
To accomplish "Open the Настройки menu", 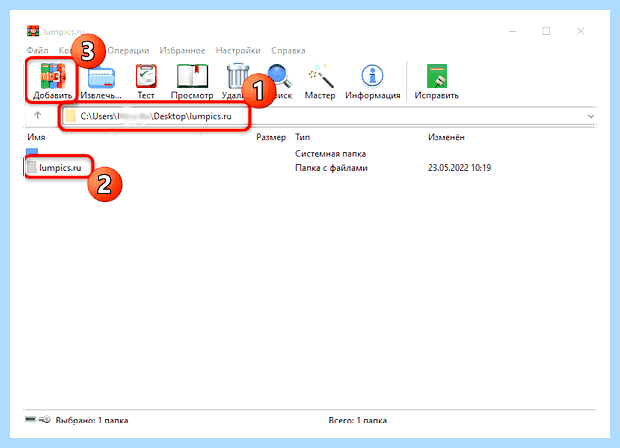I will point(238,51).
